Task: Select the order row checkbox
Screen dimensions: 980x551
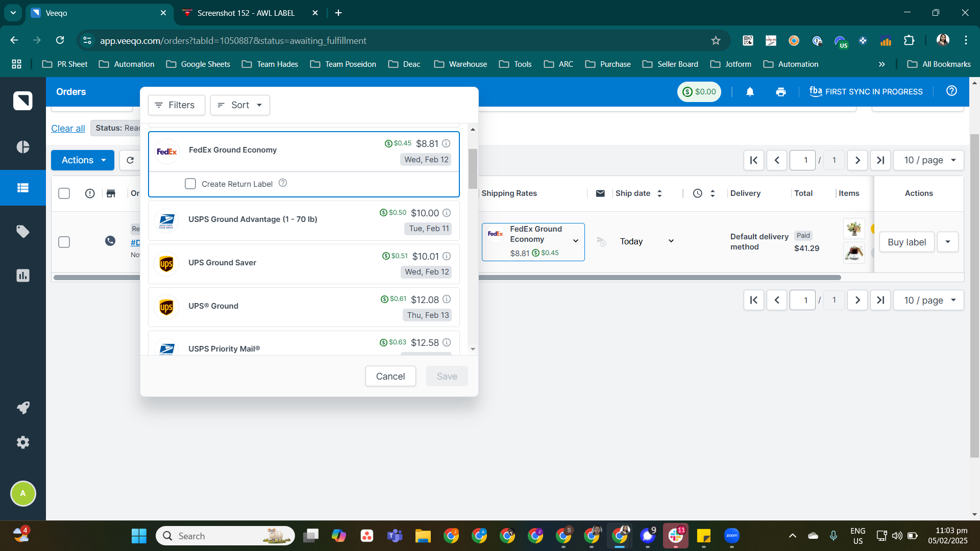Action: click(64, 242)
